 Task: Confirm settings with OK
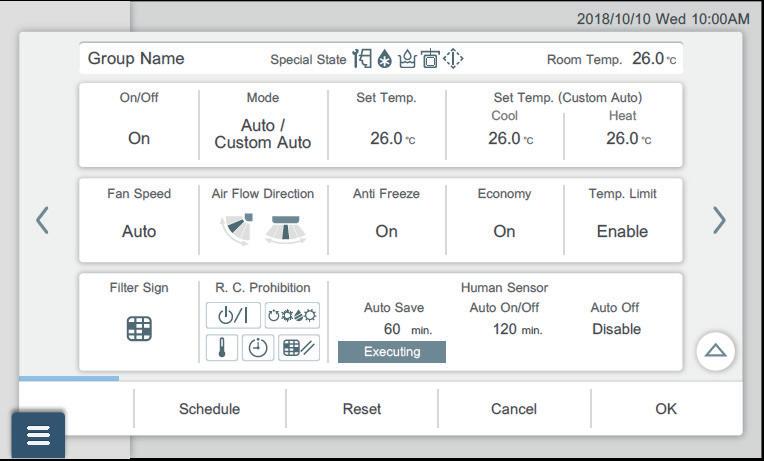(666, 408)
